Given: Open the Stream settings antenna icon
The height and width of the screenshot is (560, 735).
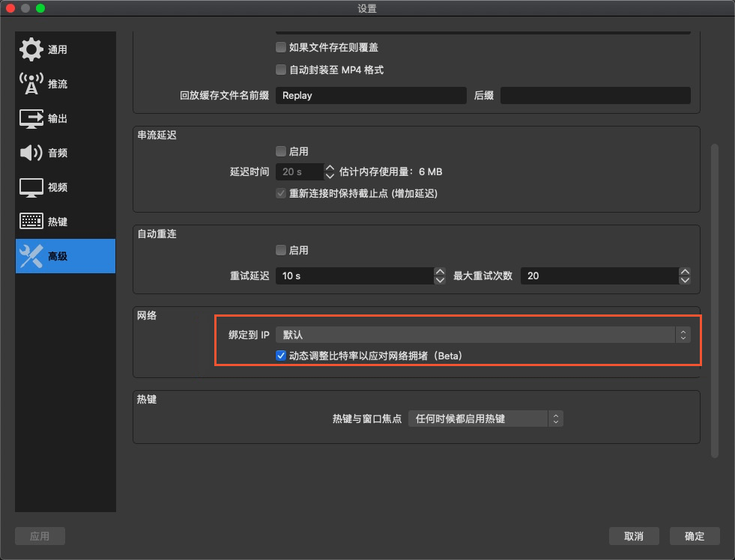Looking at the screenshot, I should click(31, 84).
